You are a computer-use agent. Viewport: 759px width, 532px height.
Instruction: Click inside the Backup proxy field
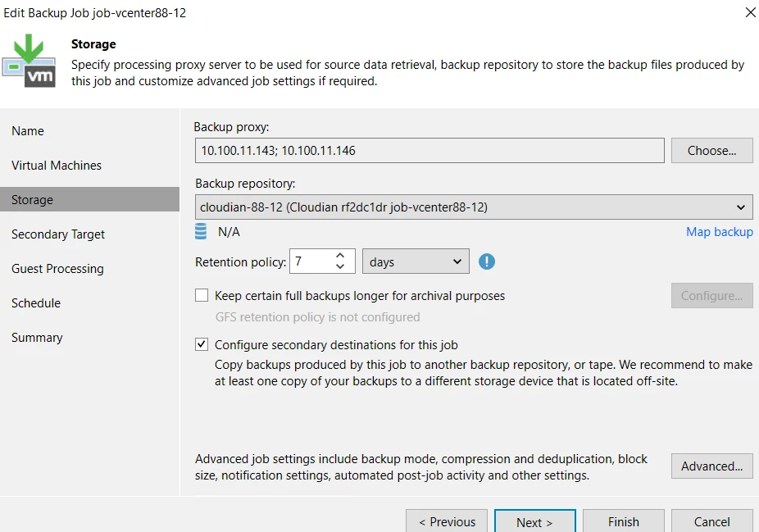(429, 151)
